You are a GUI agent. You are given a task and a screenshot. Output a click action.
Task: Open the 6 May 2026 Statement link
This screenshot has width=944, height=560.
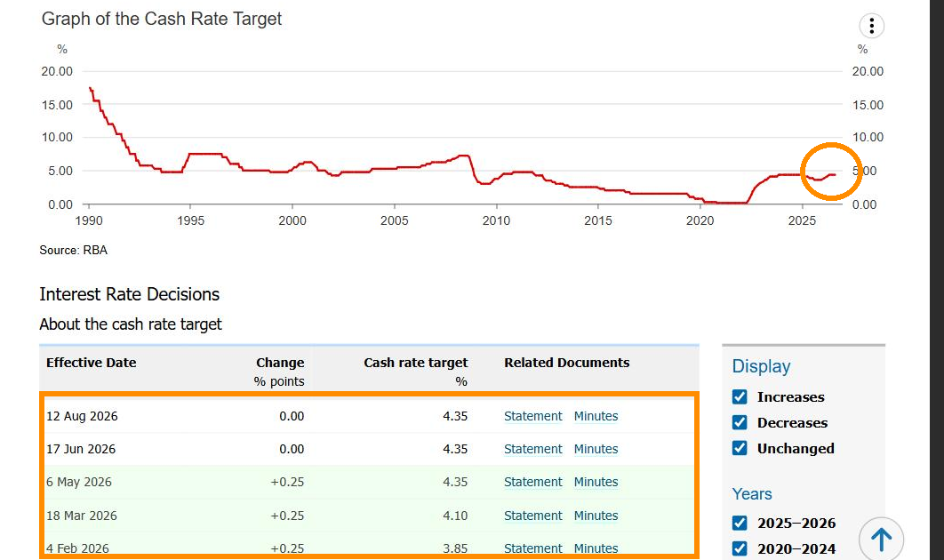tap(532, 482)
